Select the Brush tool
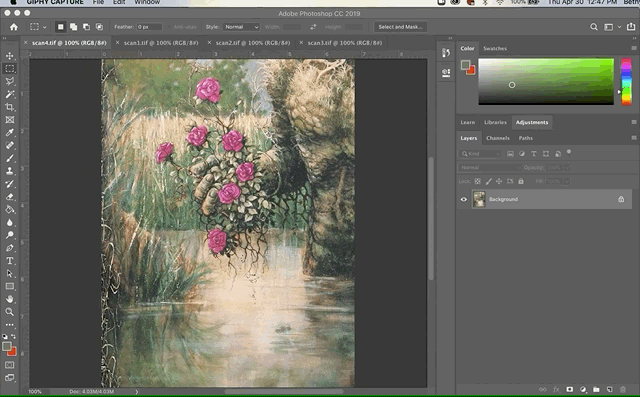This screenshot has height=397, width=640. [x=9, y=158]
